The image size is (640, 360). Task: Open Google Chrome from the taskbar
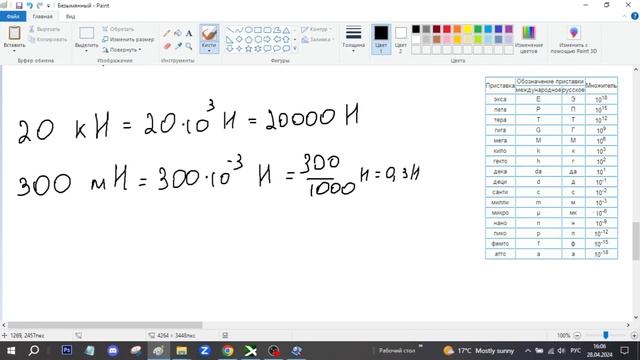tap(228, 350)
